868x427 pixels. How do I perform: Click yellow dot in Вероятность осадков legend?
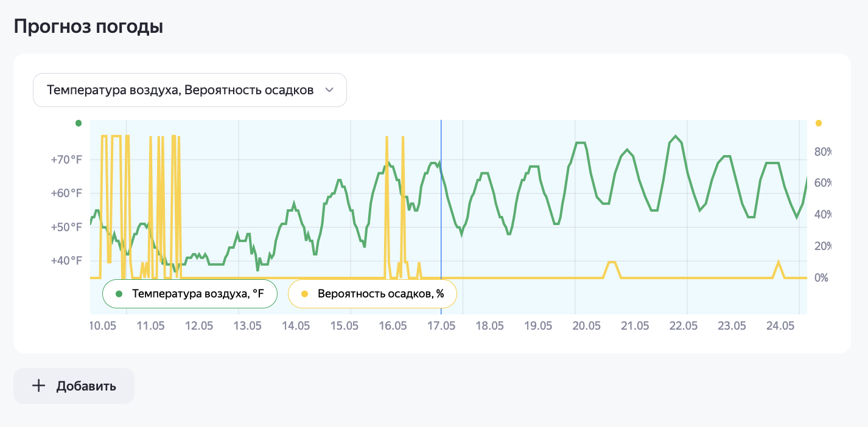[304, 294]
